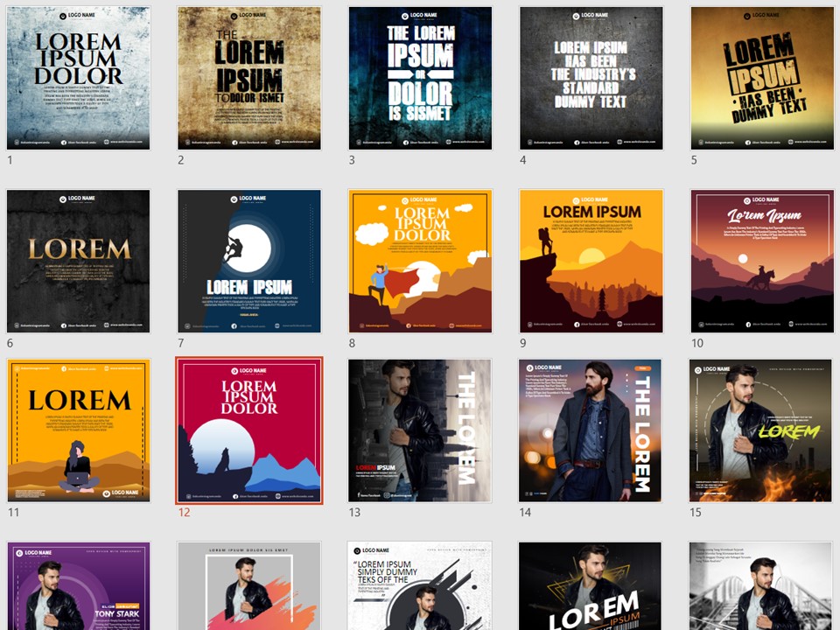This screenshot has width=840, height=630.
Task: Click slide 8 with red-caped hero illustration
Action: click(x=420, y=261)
